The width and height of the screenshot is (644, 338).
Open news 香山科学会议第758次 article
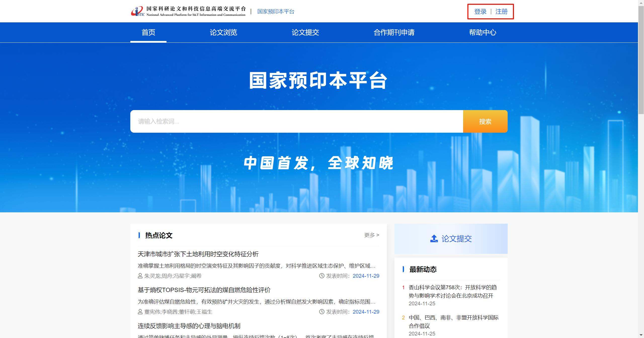point(453,292)
